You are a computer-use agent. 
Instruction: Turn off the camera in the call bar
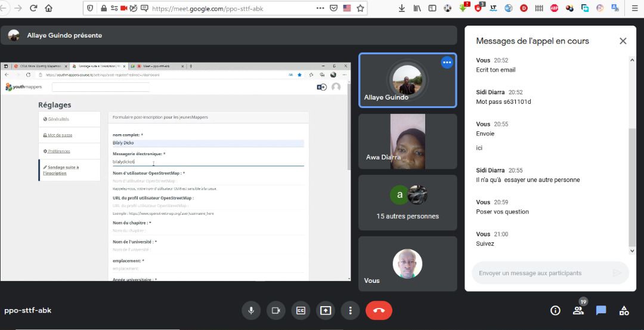point(276,311)
